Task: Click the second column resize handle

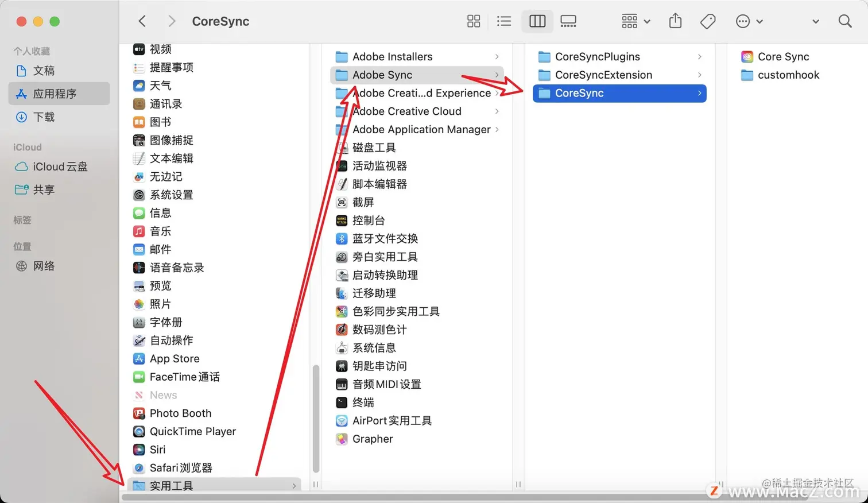Action: 518,485
